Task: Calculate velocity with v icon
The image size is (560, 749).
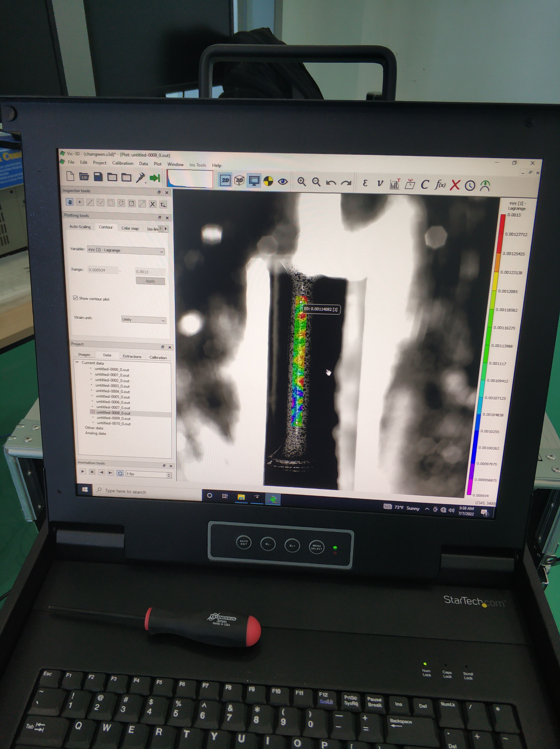Action: pyautogui.click(x=380, y=184)
